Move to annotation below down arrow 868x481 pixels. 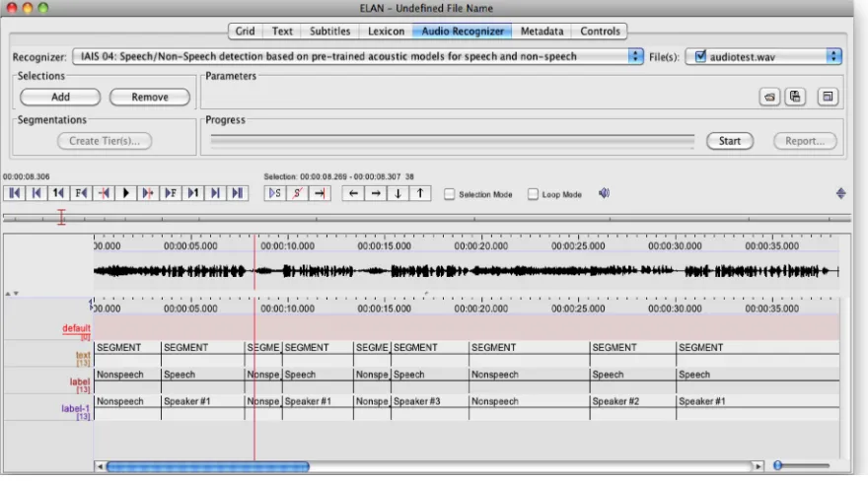coord(398,193)
